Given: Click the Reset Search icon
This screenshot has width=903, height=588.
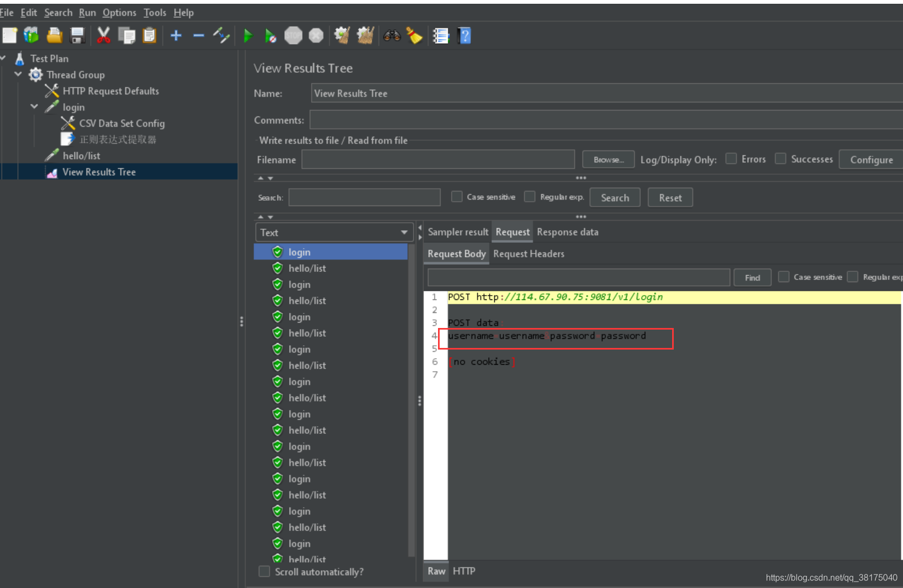Looking at the screenshot, I should point(414,36).
